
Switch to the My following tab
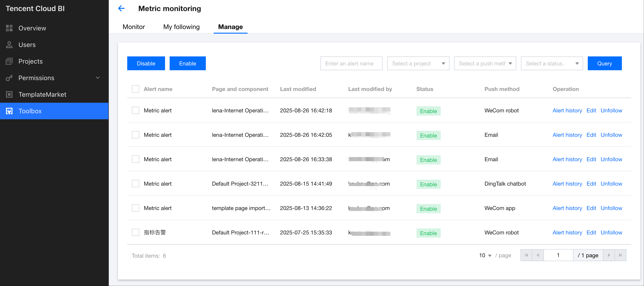pyautogui.click(x=181, y=27)
